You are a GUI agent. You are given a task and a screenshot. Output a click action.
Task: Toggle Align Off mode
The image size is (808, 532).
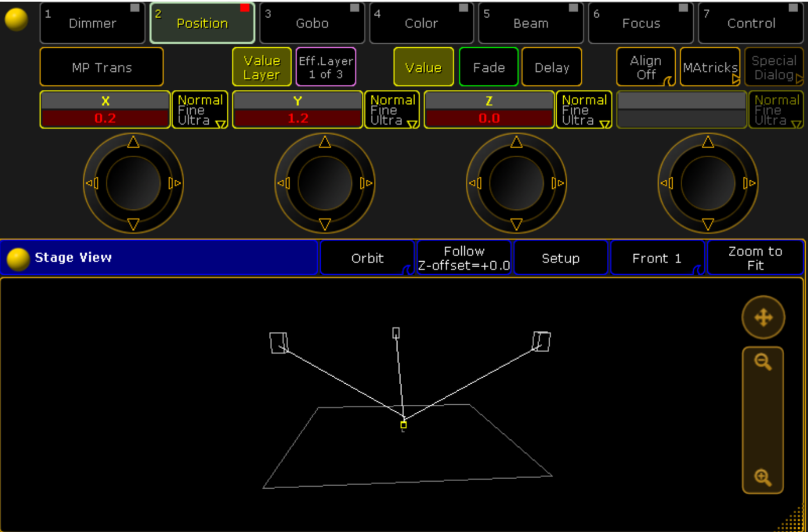click(x=646, y=67)
